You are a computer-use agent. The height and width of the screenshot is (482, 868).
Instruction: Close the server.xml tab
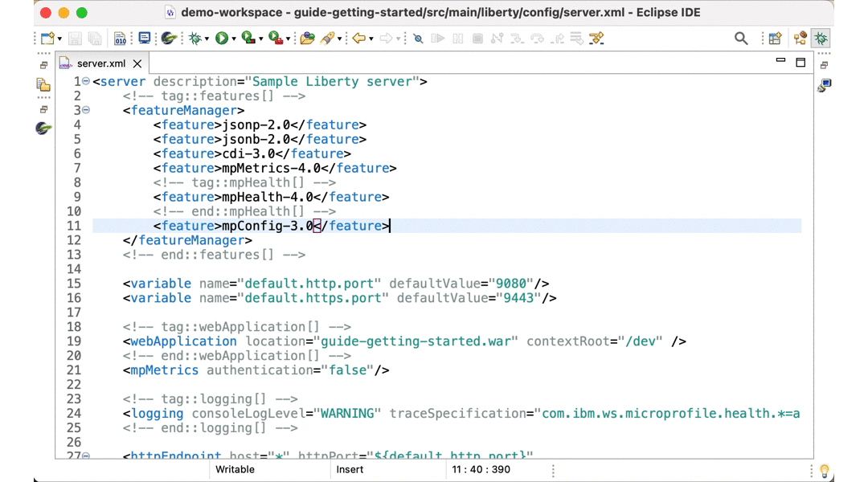pyautogui.click(x=137, y=63)
